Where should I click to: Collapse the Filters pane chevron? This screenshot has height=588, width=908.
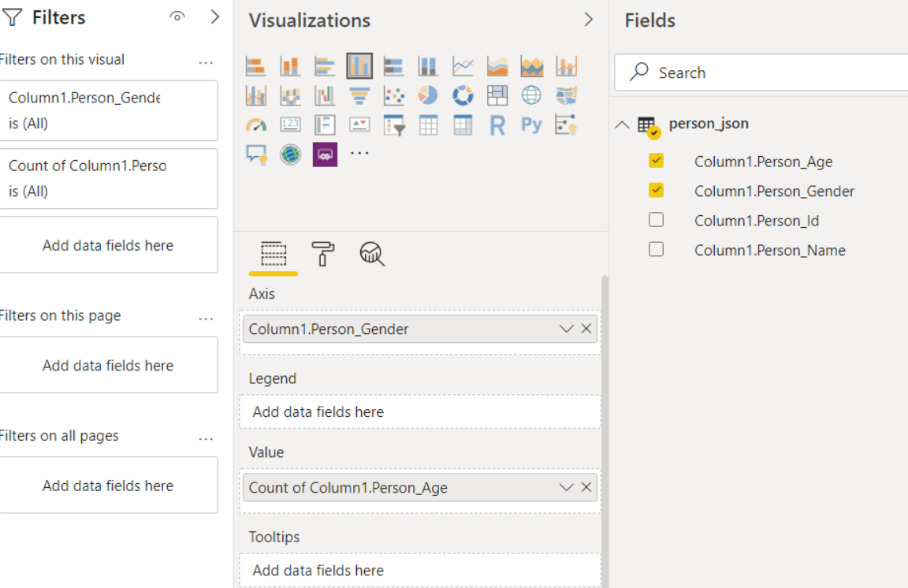[215, 17]
